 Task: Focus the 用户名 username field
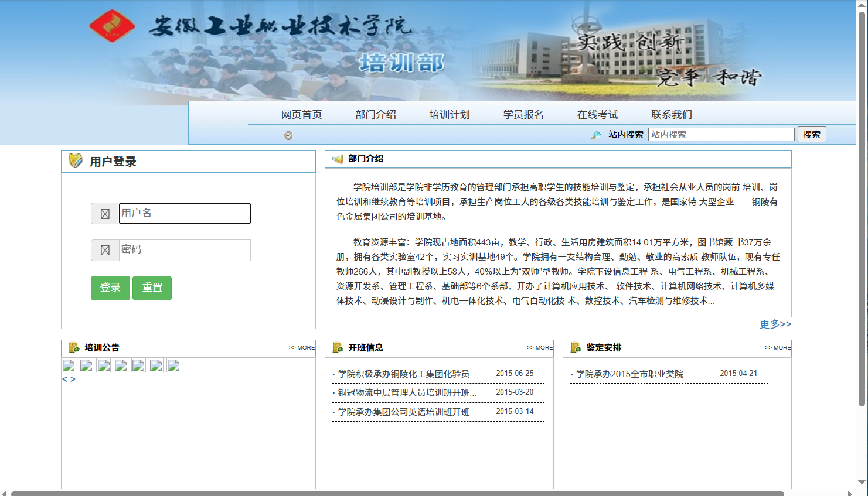pos(185,213)
